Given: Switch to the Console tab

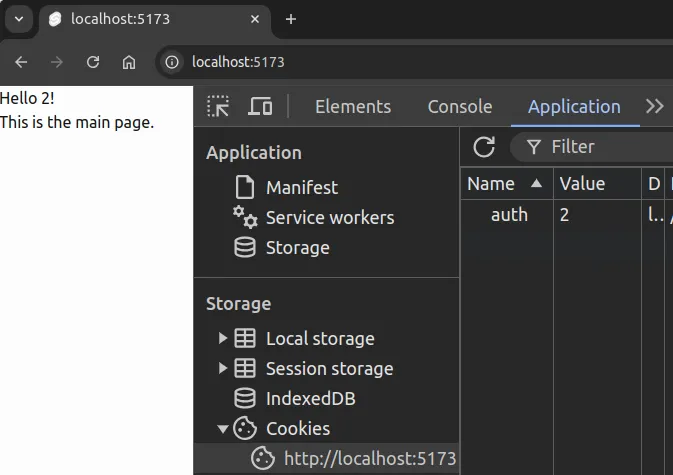Looking at the screenshot, I should click(459, 107).
